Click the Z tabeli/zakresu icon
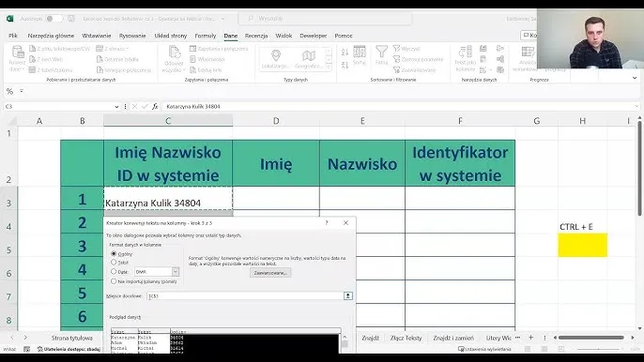 pyautogui.click(x=33, y=70)
